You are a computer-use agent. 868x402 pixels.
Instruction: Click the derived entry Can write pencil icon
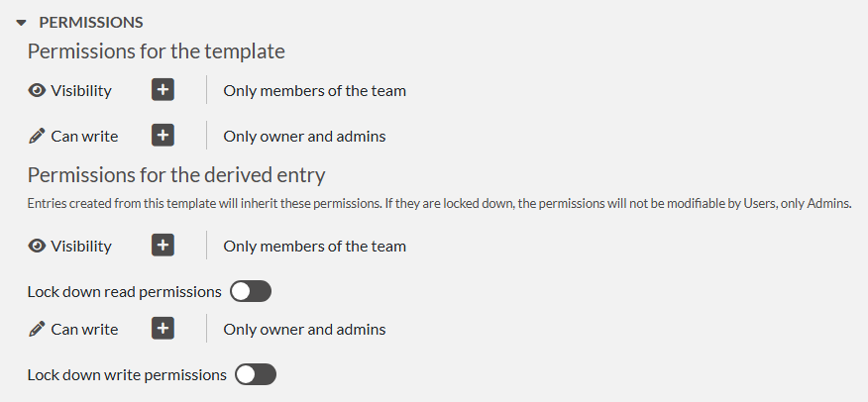tap(37, 329)
